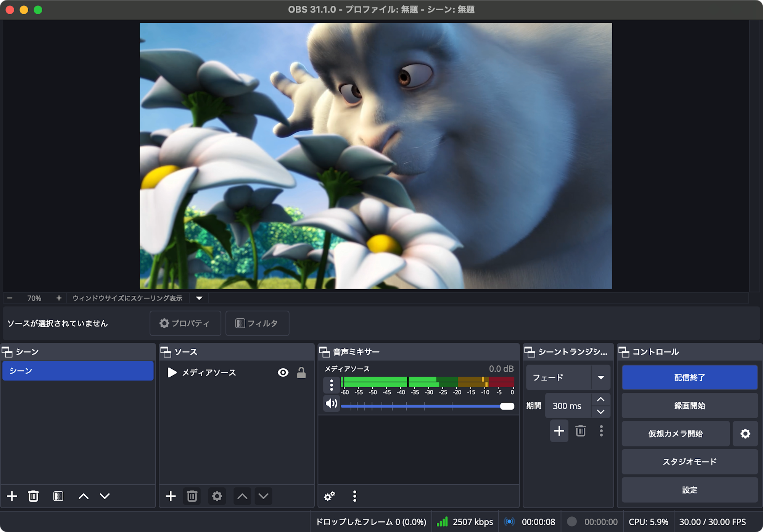Mute メディアソース with speaker icon
Viewport: 763px width, 532px height.
[x=331, y=403]
